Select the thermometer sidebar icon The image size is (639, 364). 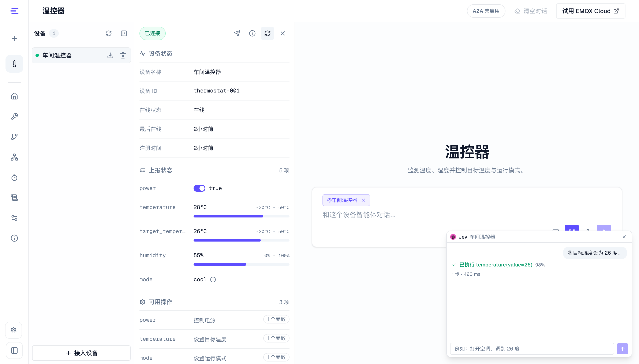pyautogui.click(x=14, y=64)
